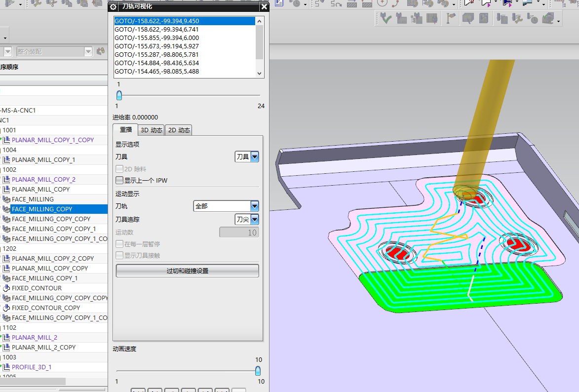The width and height of the screenshot is (579, 392).
Task: Select the FACE_MILLING operation icon in tree
Action: point(6,199)
